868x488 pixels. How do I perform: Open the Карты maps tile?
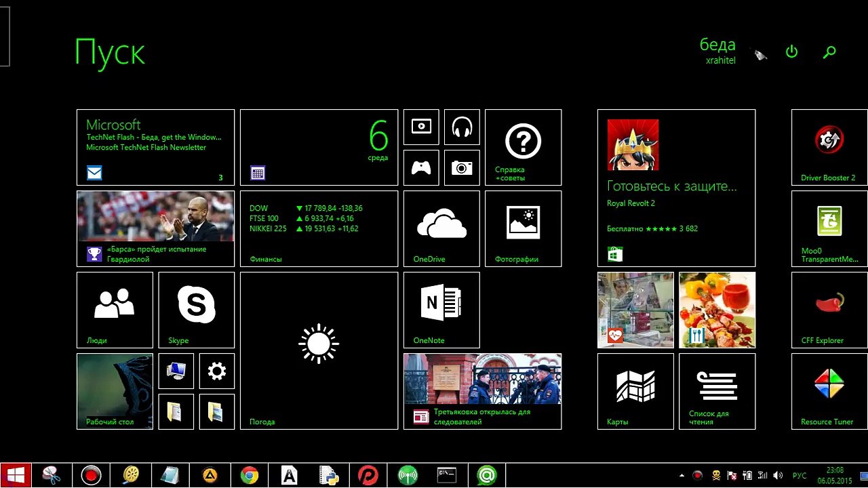635,391
